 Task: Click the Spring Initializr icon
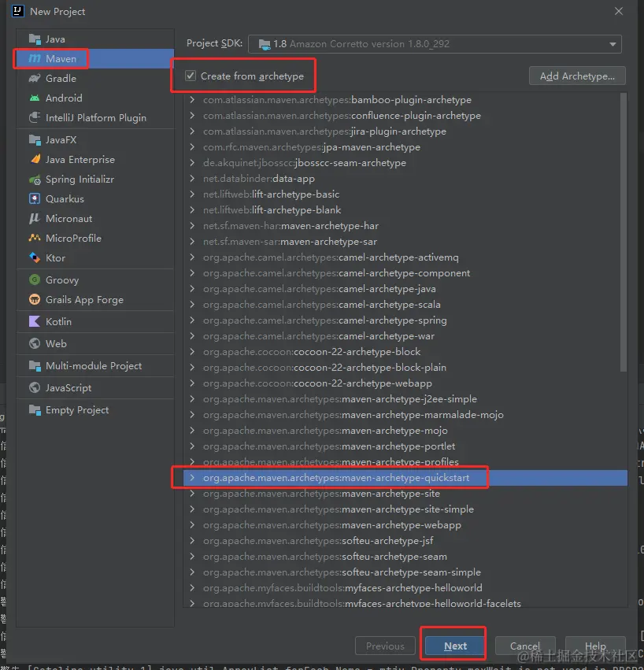point(35,180)
